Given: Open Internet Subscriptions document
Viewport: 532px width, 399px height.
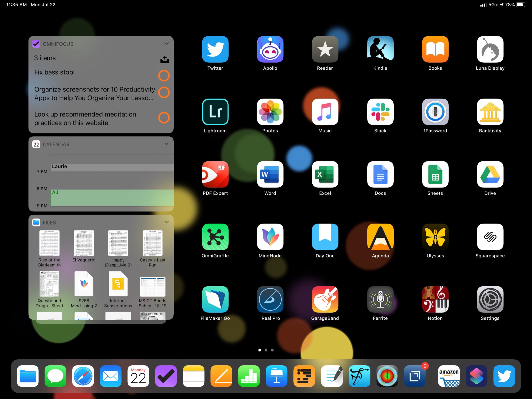Looking at the screenshot, I should (x=118, y=290).
